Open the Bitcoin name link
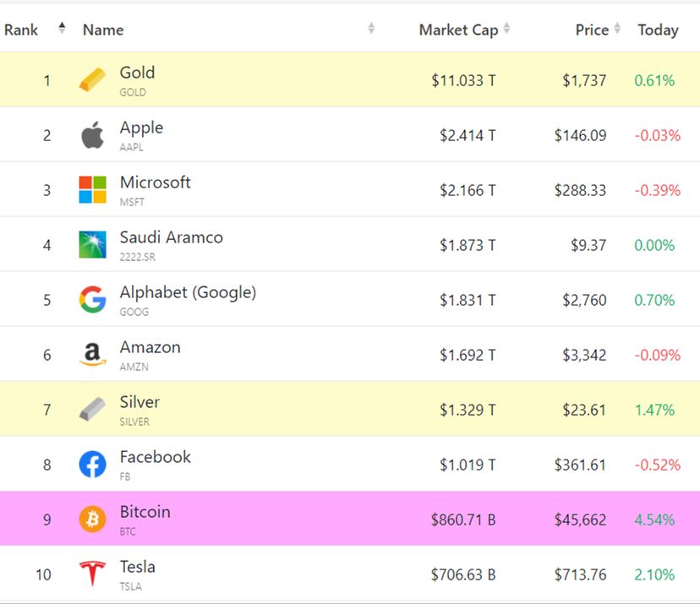Image resolution: width=700 pixels, height=604 pixels. click(145, 512)
